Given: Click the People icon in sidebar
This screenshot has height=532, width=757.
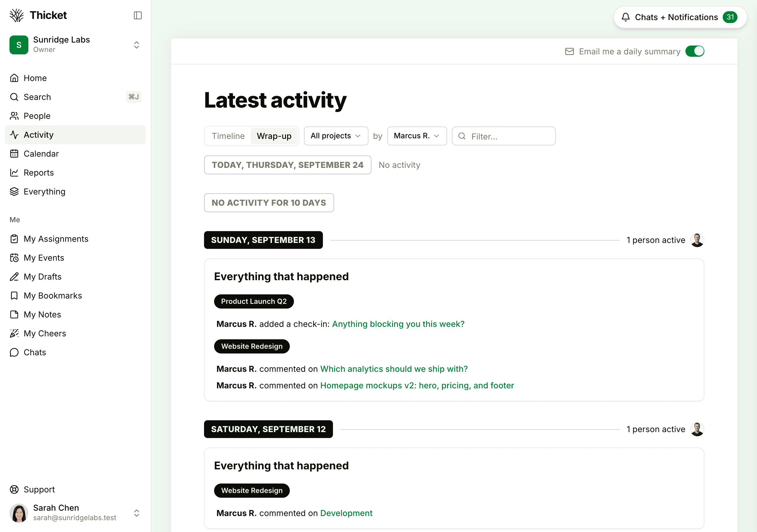Looking at the screenshot, I should 14,116.
